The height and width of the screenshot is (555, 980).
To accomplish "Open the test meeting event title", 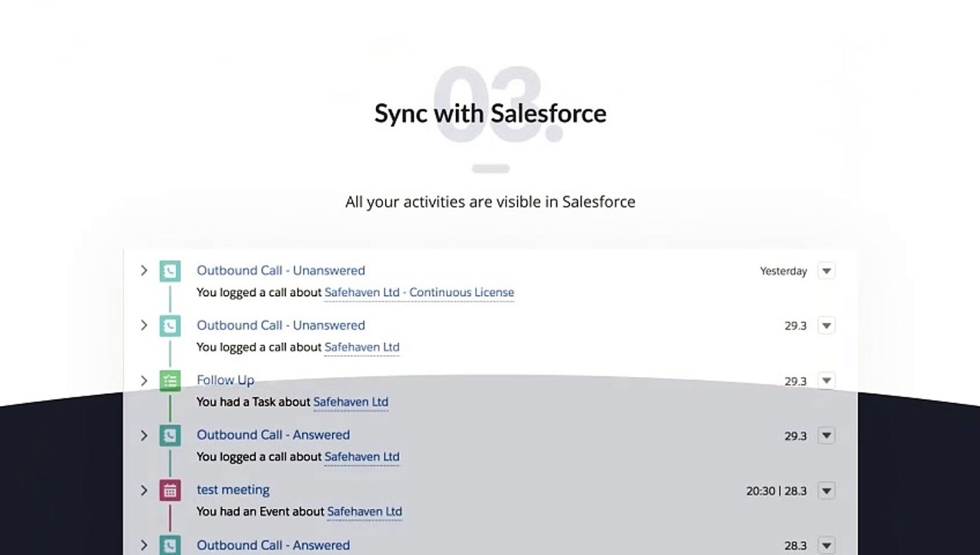I will tap(233, 489).
